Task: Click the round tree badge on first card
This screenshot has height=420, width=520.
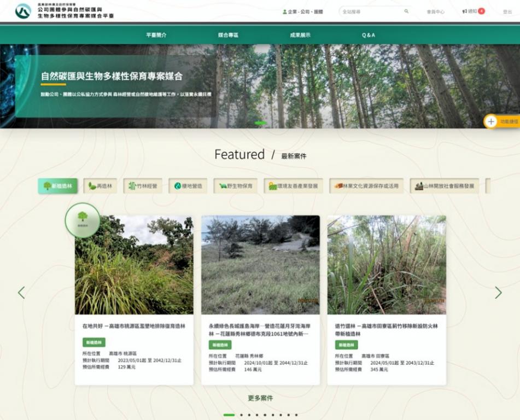Action: coord(83,220)
